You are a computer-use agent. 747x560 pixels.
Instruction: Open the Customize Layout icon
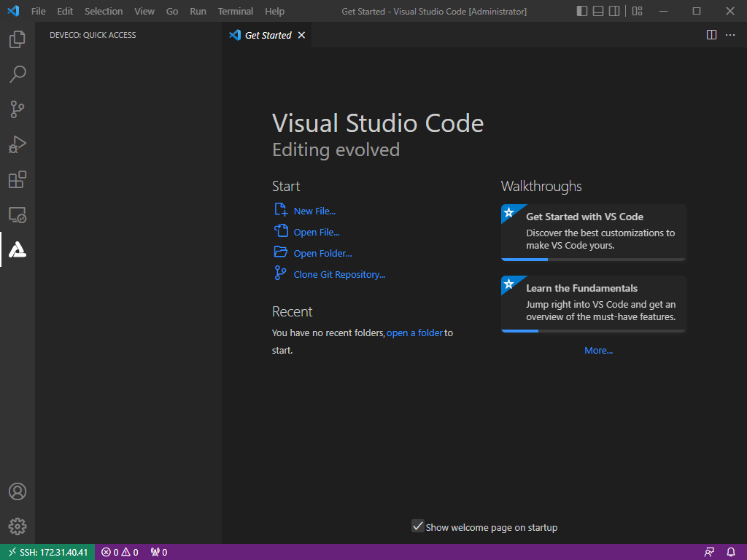click(x=638, y=11)
